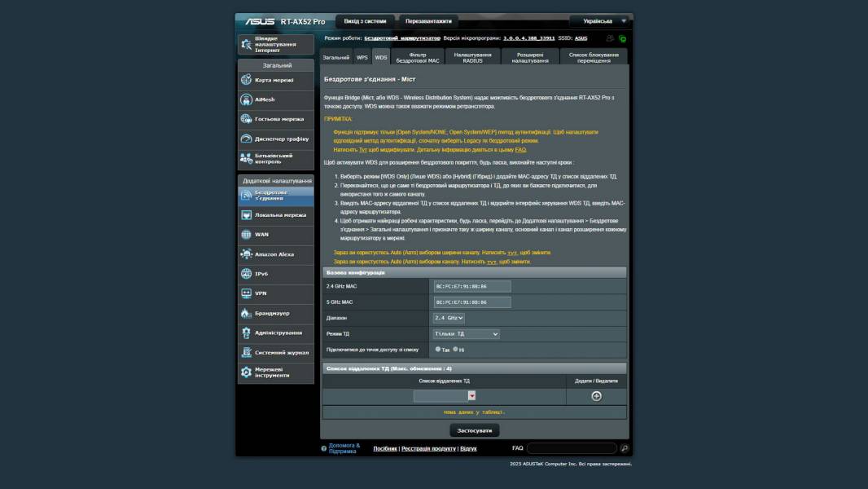Open the network map (Карта мережі) icon

(x=247, y=80)
